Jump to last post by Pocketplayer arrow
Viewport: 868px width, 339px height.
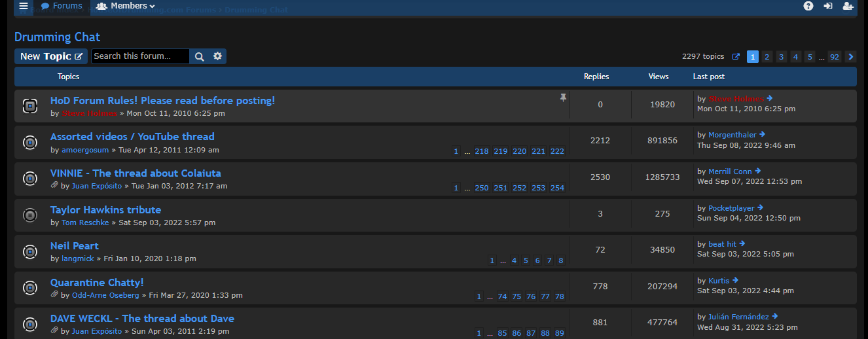761,208
